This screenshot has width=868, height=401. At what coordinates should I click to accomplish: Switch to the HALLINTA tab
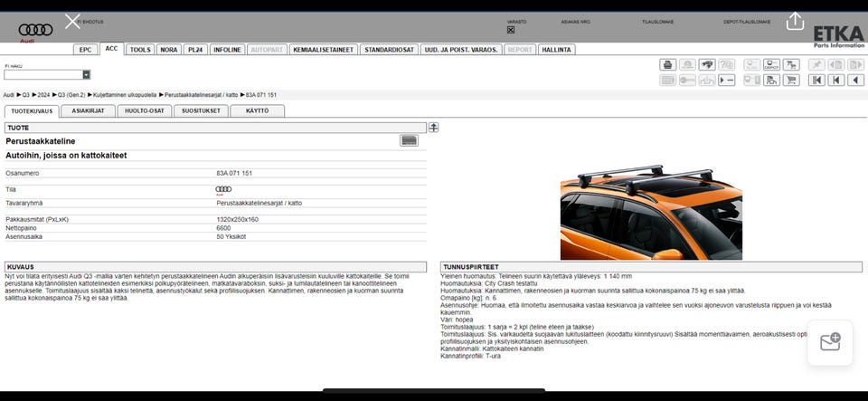pos(556,49)
